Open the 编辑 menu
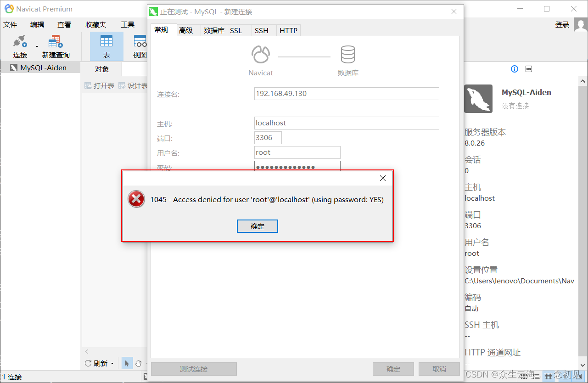Viewport: 588px width, 383px height. [37, 25]
